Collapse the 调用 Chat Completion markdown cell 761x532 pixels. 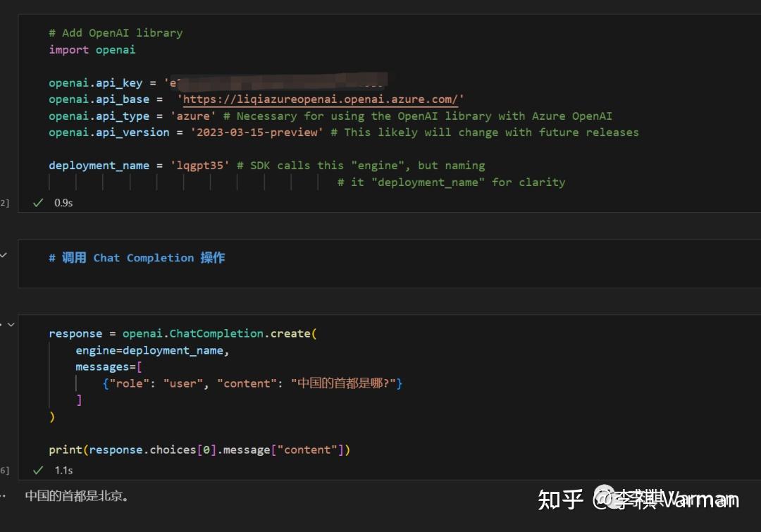click(3, 255)
